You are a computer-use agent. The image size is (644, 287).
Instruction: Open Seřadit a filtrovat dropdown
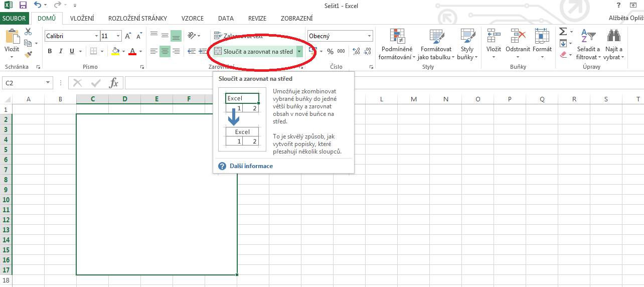[588, 44]
